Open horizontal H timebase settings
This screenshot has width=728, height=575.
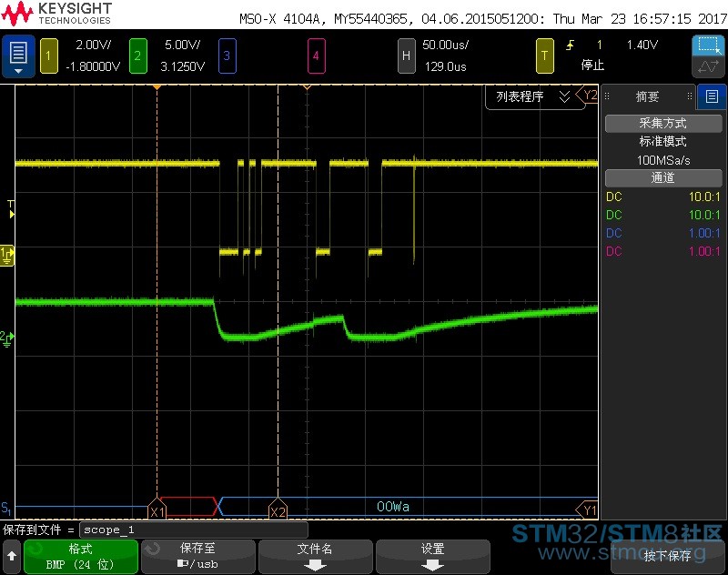pyautogui.click(x=406, y=55)
